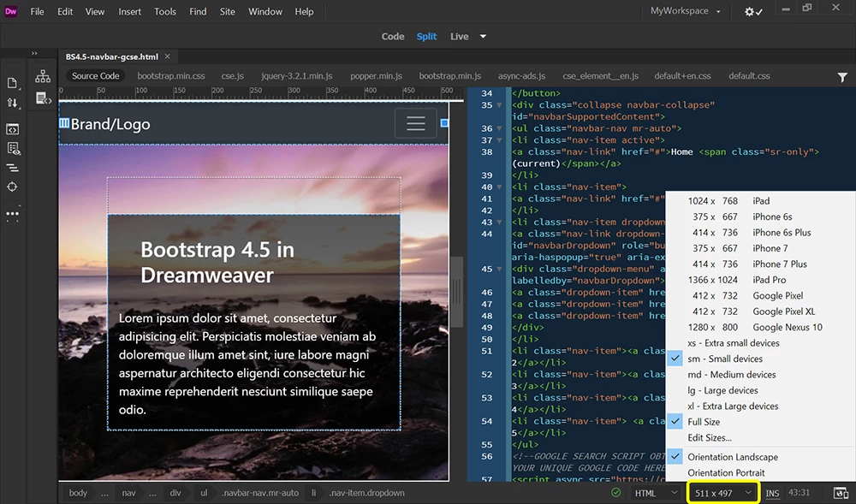Open the Live view options dropdown arrow

[483, 37]
